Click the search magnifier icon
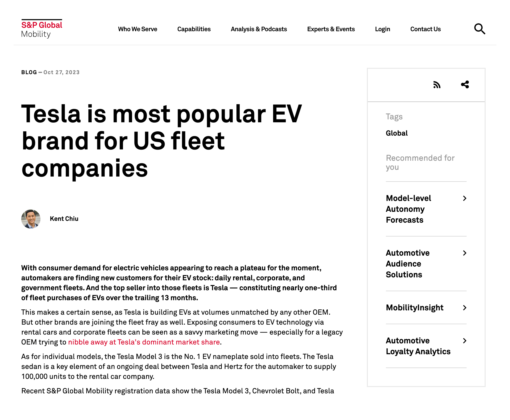 pos(479,29)
